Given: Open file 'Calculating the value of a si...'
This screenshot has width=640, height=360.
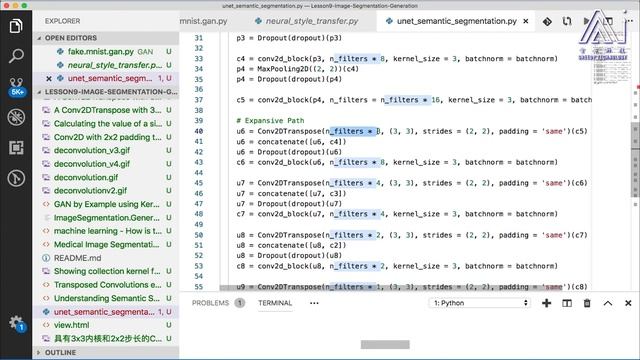Looking at the screenshot, I should click(x=106, y=124).
